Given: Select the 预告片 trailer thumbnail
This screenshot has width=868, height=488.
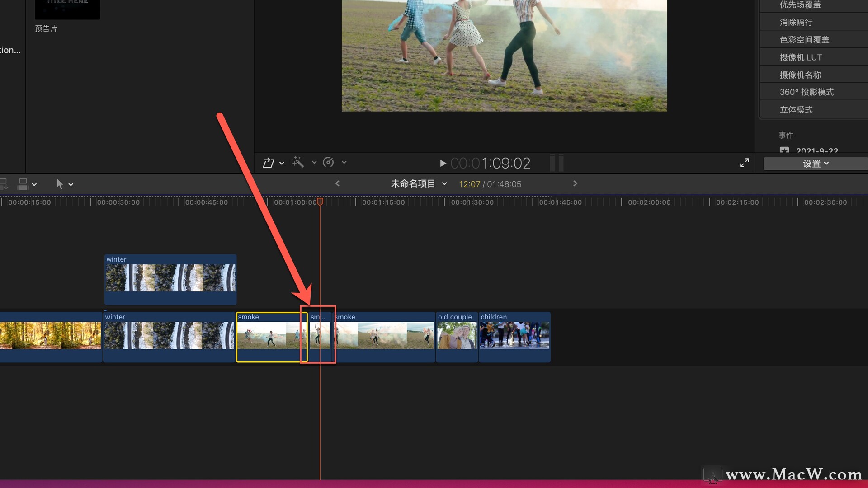Looking at the screenshot, I should tap(67, 9).
